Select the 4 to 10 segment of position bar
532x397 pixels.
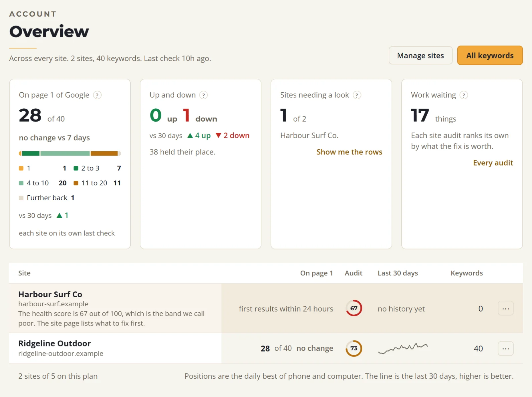coord(65,153)
